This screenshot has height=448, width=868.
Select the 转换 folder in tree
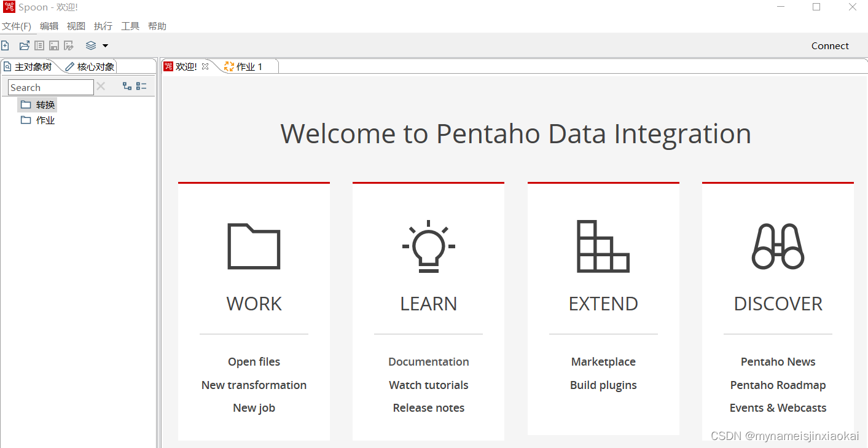[x=38, y=104]
